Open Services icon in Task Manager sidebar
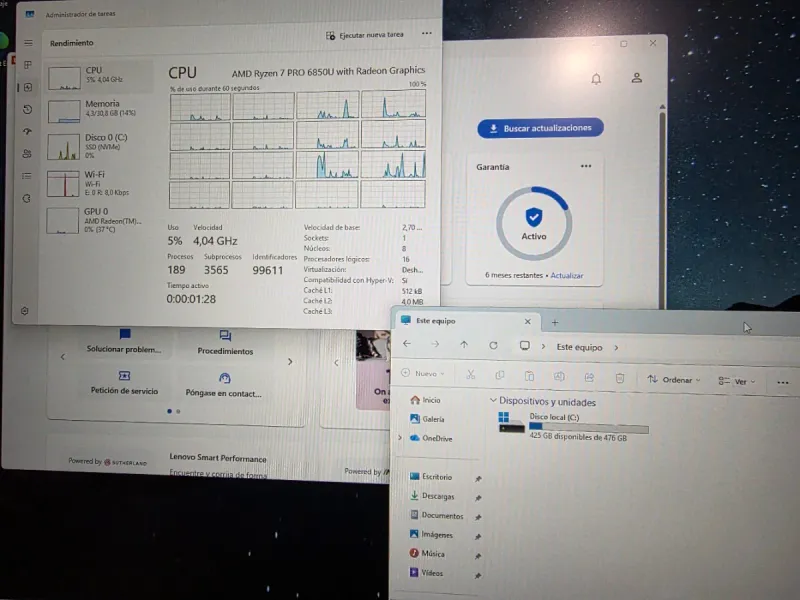Viewport: 800px width, 600px height. [27, 198]
